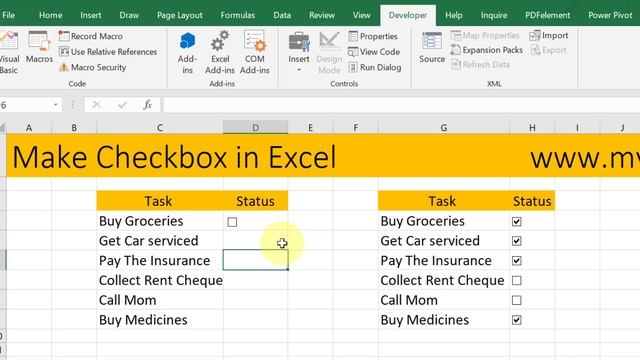Switch to the Insert ribbon tab
Screen dimensions: 640x360
pyautogui.click(x=91, y=15)
